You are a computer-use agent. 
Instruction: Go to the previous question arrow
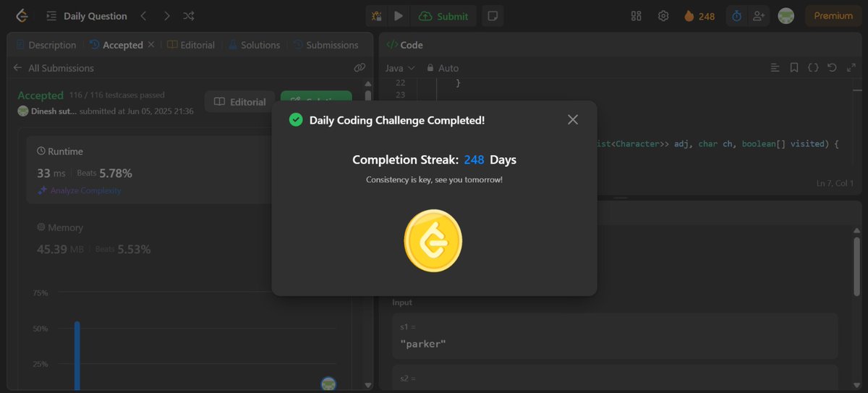click(143, 16)
